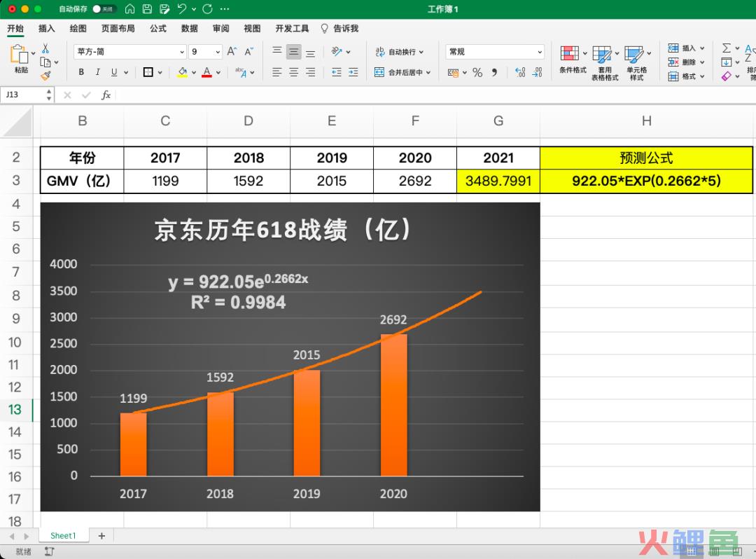Increase font size with larger A icon

click(x=232, y=52)
